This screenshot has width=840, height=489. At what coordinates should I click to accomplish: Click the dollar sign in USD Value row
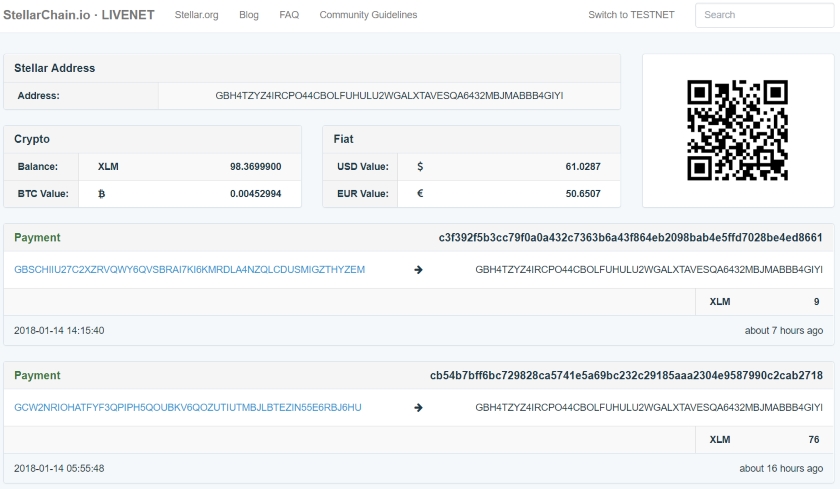420,167
